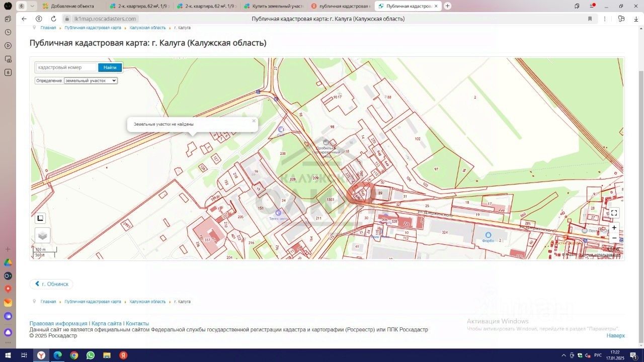Activate the ruler measurement tool on map
Viewport: 644px width, 362px height.
coord(40,218)
